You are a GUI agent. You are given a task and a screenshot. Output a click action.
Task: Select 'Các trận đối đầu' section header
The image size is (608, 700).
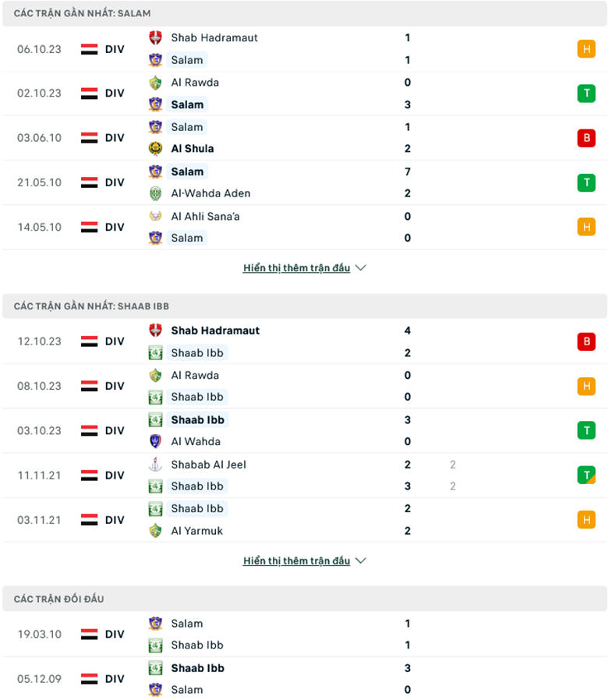59,599
